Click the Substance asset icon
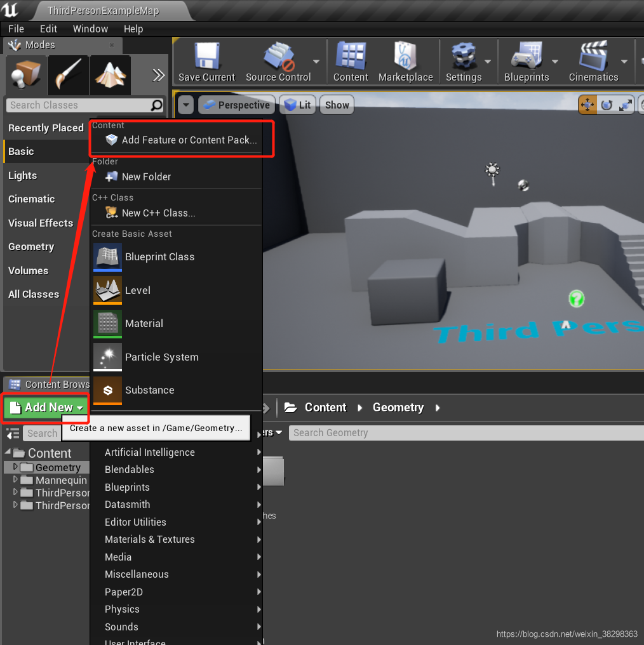Viewport: 644px width, 645px height. (x=107, y=390)
